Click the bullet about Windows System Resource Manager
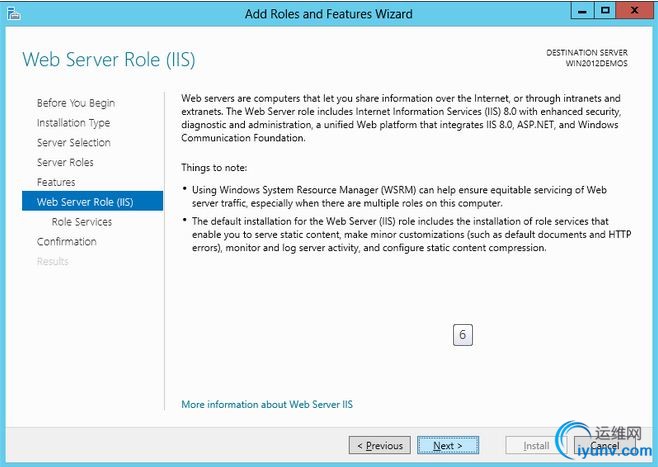 (x=399, y=196)
